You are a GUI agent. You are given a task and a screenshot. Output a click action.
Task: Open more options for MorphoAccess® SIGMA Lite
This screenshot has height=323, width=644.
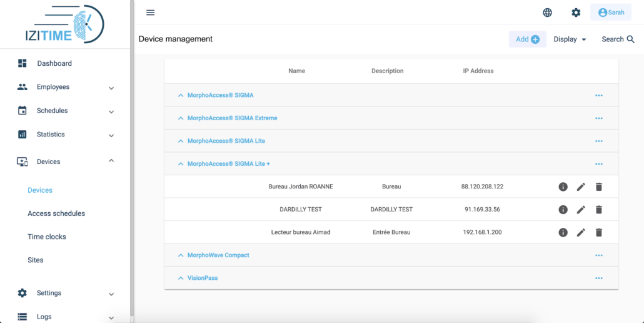click(599, 141)
